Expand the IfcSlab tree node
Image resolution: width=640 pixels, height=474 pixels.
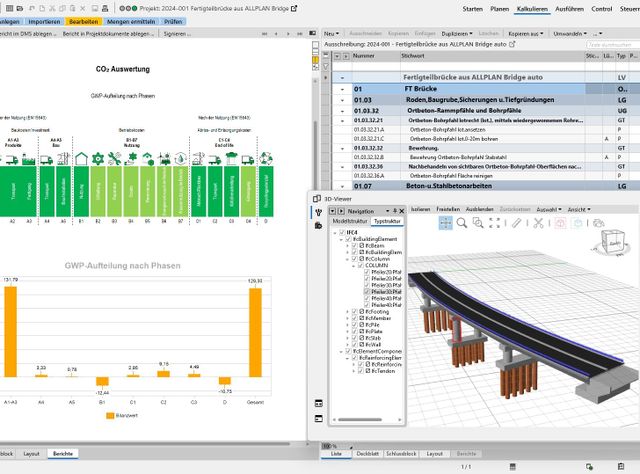tap(348, 338)
